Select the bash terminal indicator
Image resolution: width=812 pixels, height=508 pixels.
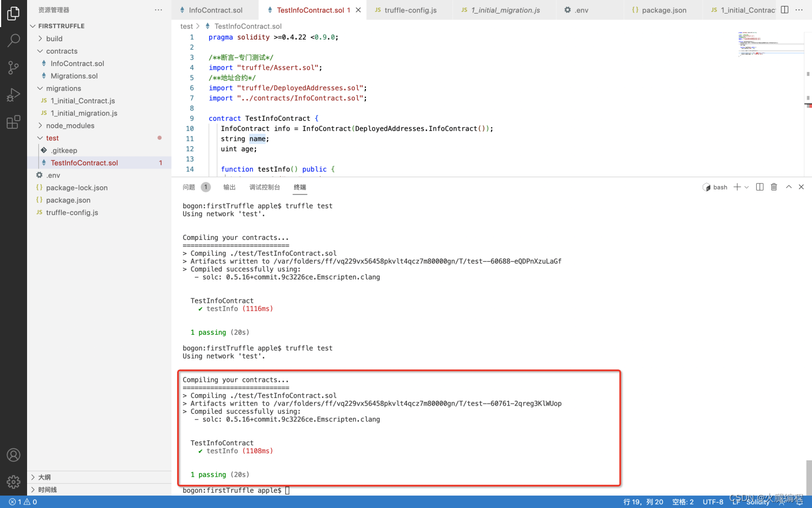coord(715,187)
